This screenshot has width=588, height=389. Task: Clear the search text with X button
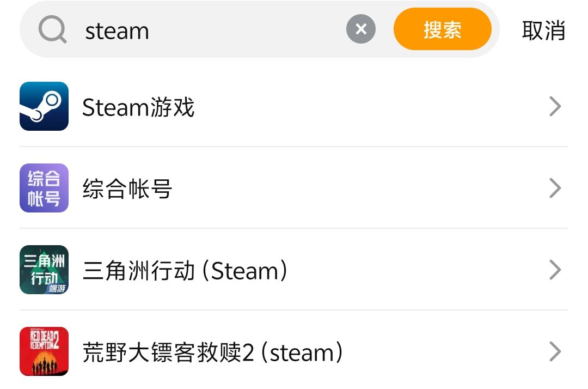point(361,29)
